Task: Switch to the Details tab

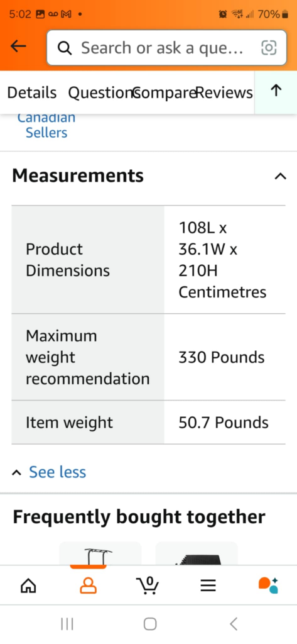Action: click(32, 93)
